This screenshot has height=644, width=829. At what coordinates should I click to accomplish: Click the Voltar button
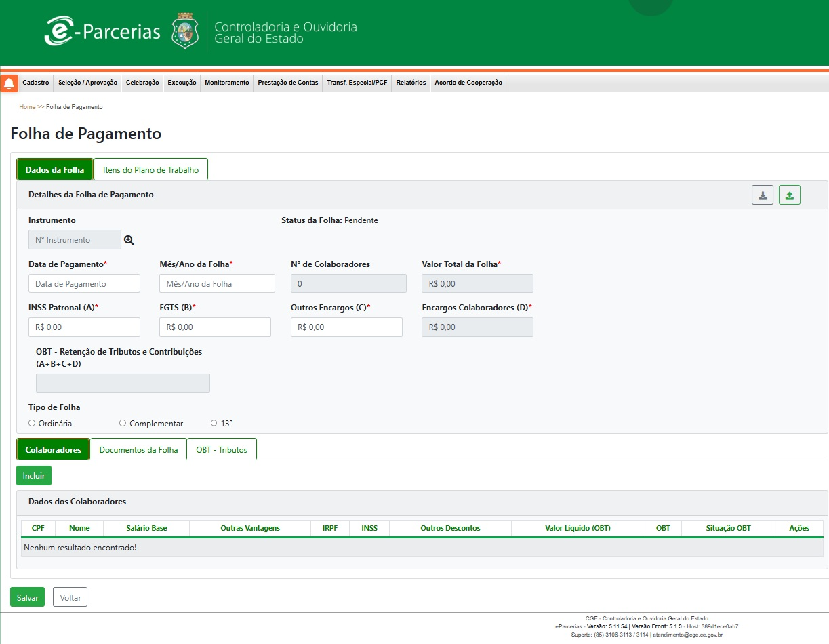(x=70, y=597)
